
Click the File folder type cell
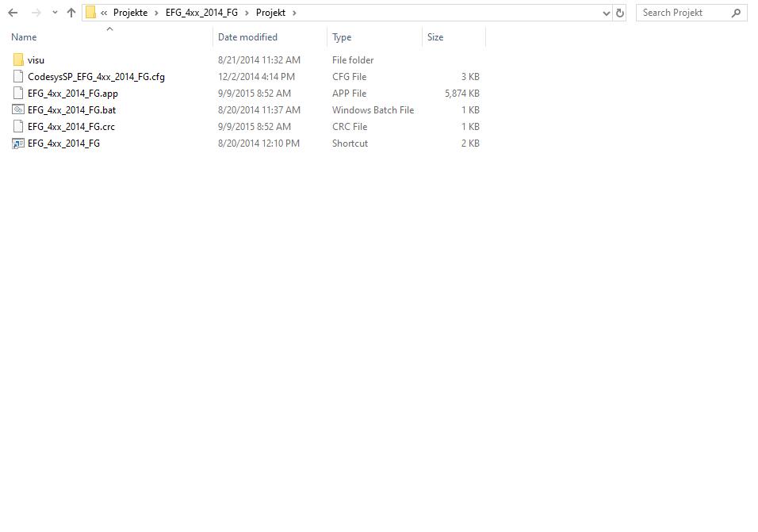(353, 60)
